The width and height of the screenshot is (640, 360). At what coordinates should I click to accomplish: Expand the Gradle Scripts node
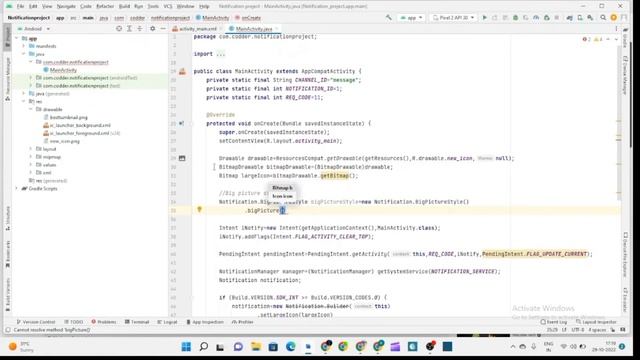pyautogui.click(x=17, y=189)
